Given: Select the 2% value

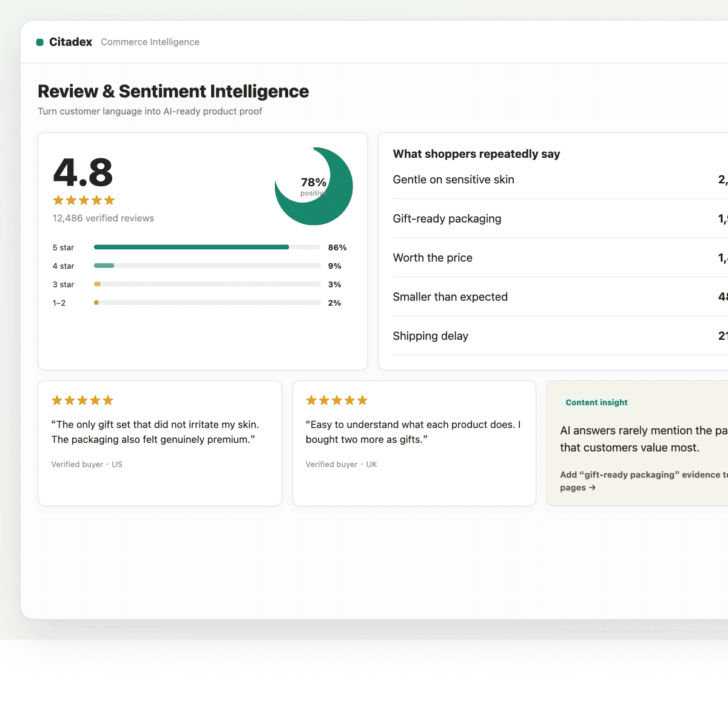Looking at the screenshot, I should tap(335, 303).
